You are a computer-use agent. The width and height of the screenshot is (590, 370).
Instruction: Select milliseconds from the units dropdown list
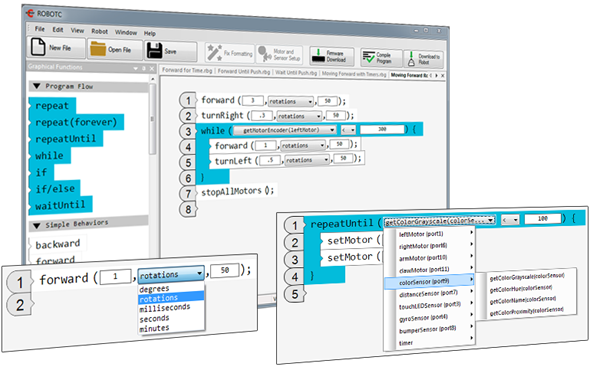165,308
